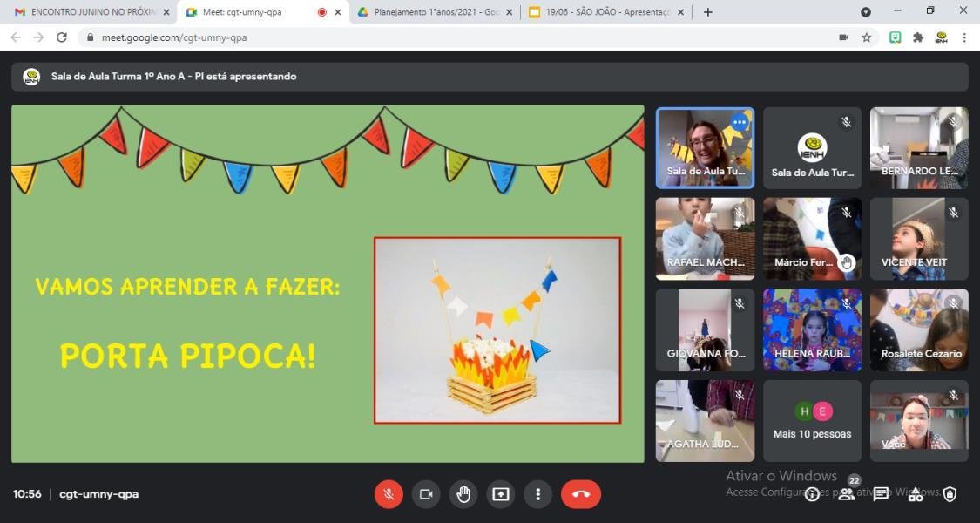The image size is (980, 523).
Task: Select the Márcio Fer... participant tile
Action: 812,239
